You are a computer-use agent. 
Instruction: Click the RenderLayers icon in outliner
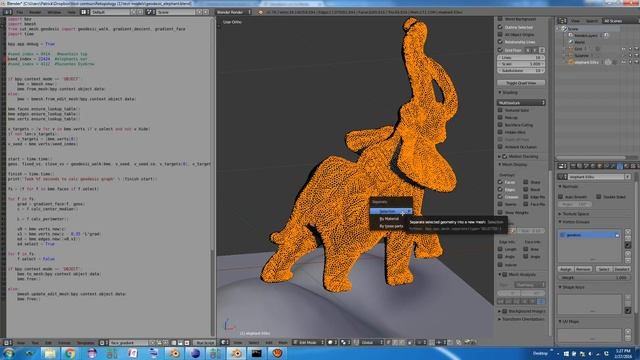pos(571,36)
